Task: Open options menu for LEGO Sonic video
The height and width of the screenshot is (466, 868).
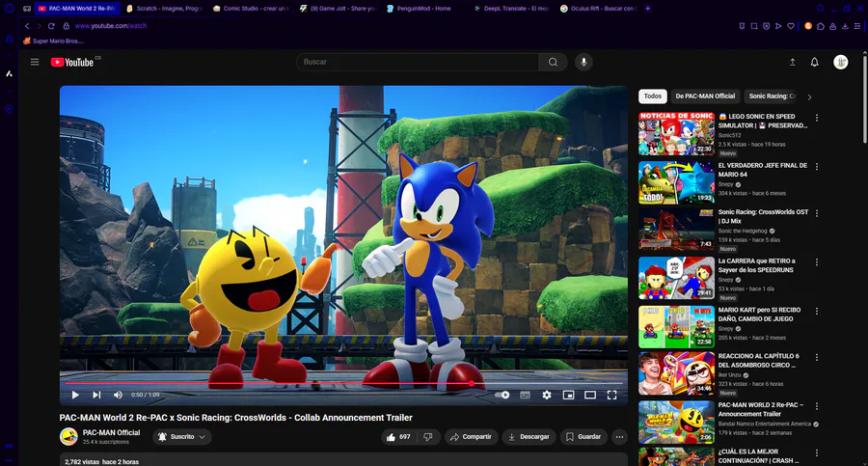Action: tap(817, 118)
